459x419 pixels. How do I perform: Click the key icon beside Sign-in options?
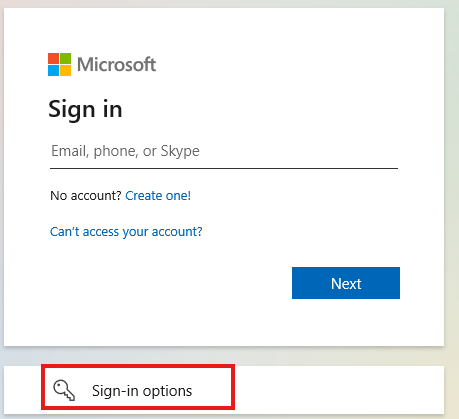[x=64, y=390]
